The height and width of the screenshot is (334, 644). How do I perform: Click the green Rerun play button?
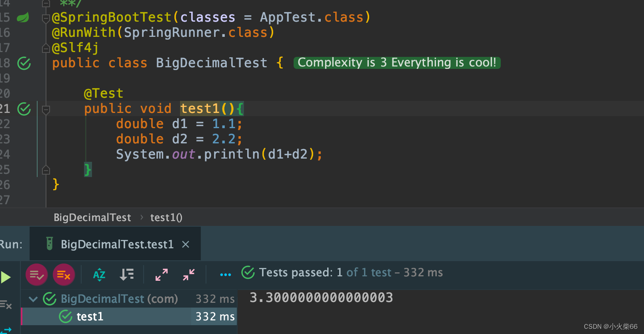[x=6, y=277]
